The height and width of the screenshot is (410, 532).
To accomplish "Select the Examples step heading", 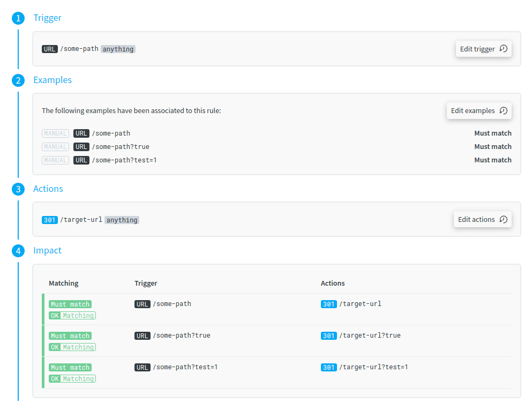I will (x=53, y=80).
